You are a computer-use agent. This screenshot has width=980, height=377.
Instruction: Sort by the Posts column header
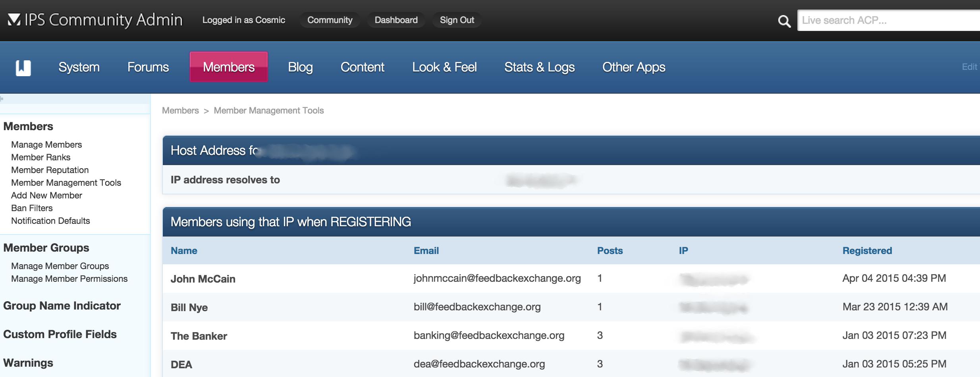tap(610, 250)
